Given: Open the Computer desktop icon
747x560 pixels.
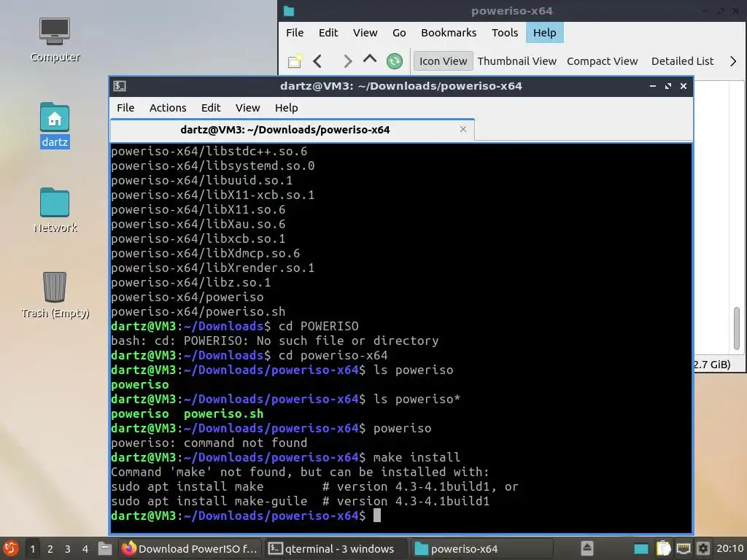Looking at the screenshot, I should pos(55,40).
